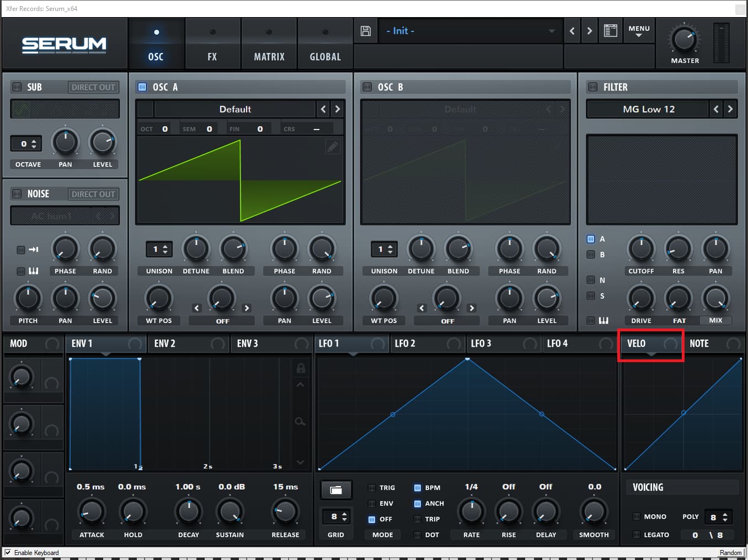Click the Serum logo
Viewport: 748px width, 560px height.
64,45
